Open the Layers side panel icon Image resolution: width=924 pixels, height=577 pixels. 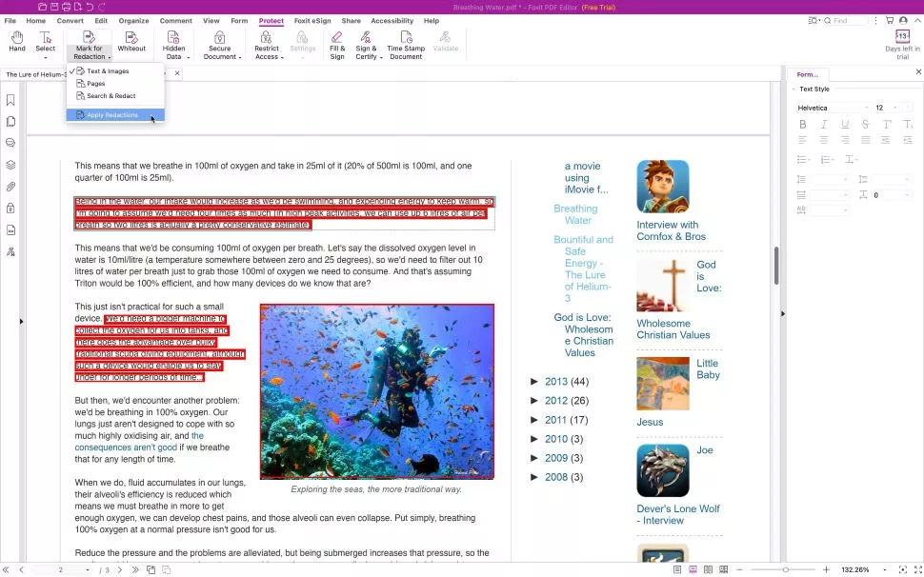[10, 165]
